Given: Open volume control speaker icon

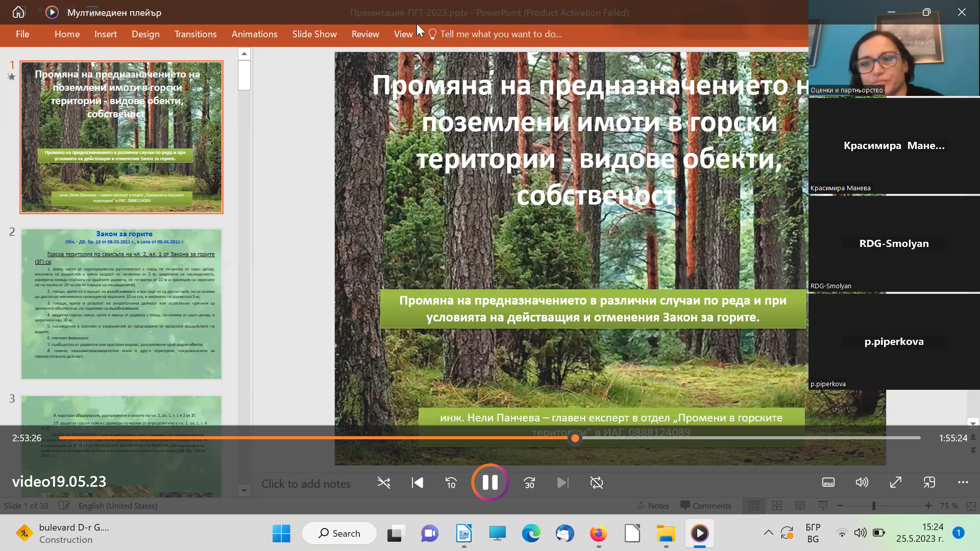Looking at the screenshot, I should tap(862, 483).
